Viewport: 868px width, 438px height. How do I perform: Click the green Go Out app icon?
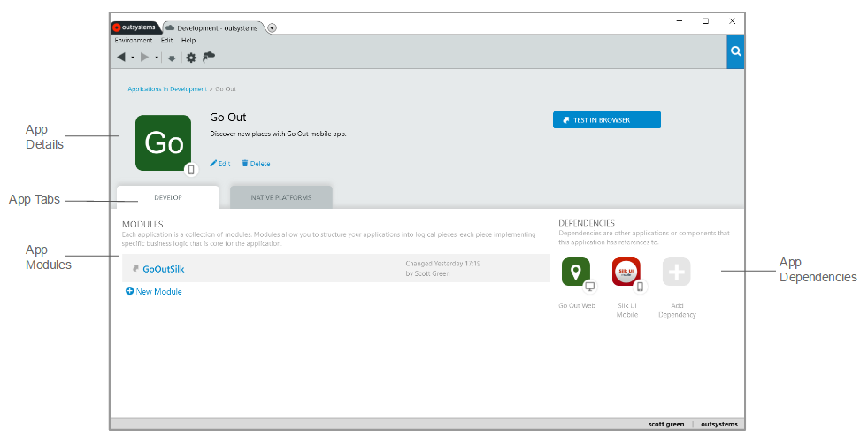[163, 142]
